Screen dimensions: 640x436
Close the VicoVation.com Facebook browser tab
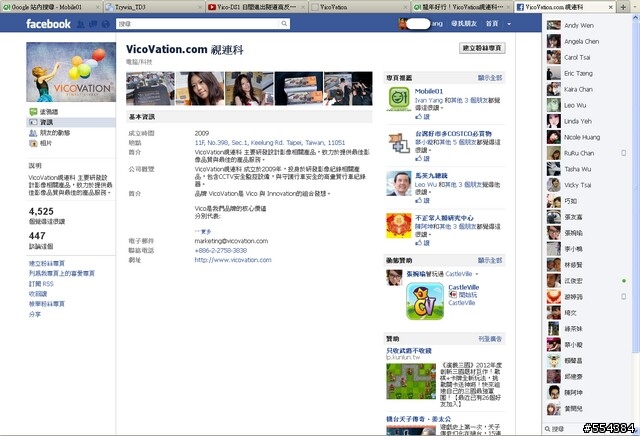[x=611, y=7]
